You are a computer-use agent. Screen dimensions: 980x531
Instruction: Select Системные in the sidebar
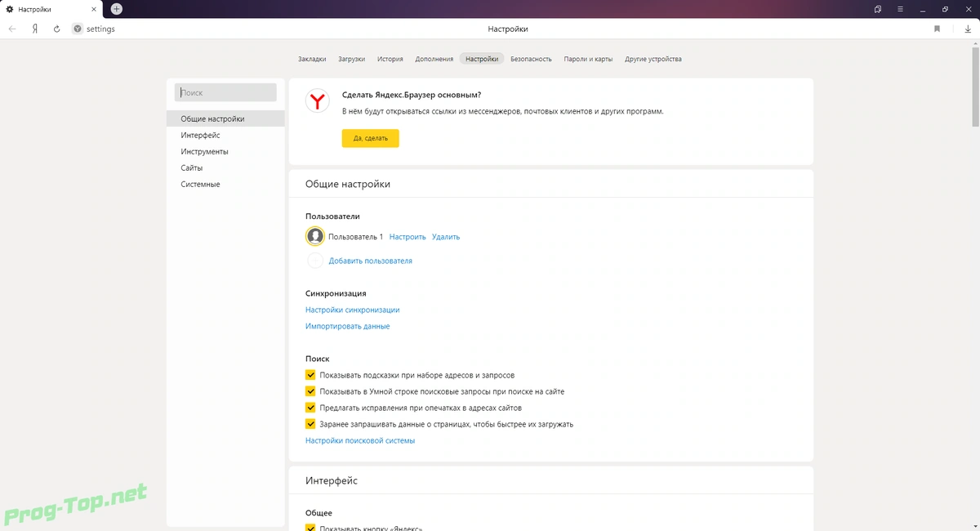225,184
